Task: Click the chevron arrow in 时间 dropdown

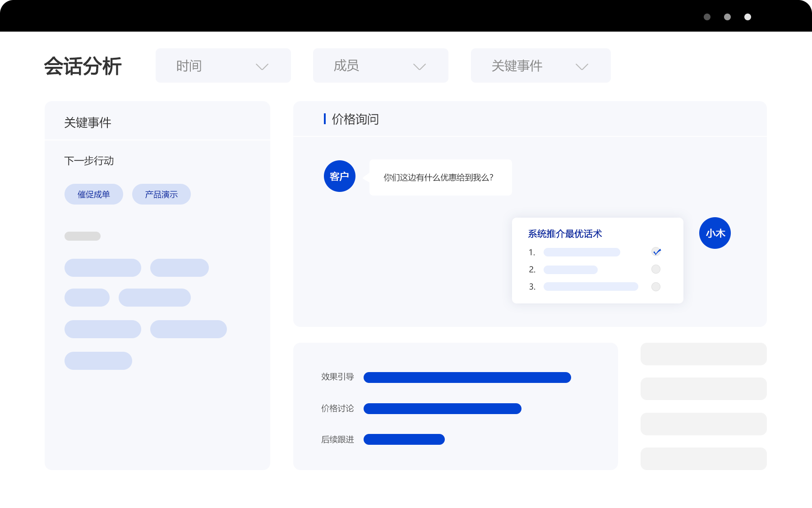Action: pyautogui.click(x=262, y=67)
